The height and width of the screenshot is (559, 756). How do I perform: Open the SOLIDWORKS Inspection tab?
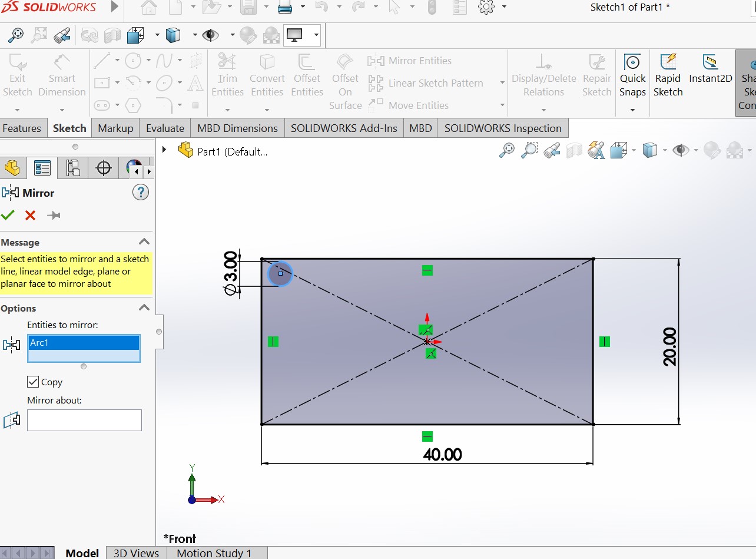[503, 128]
